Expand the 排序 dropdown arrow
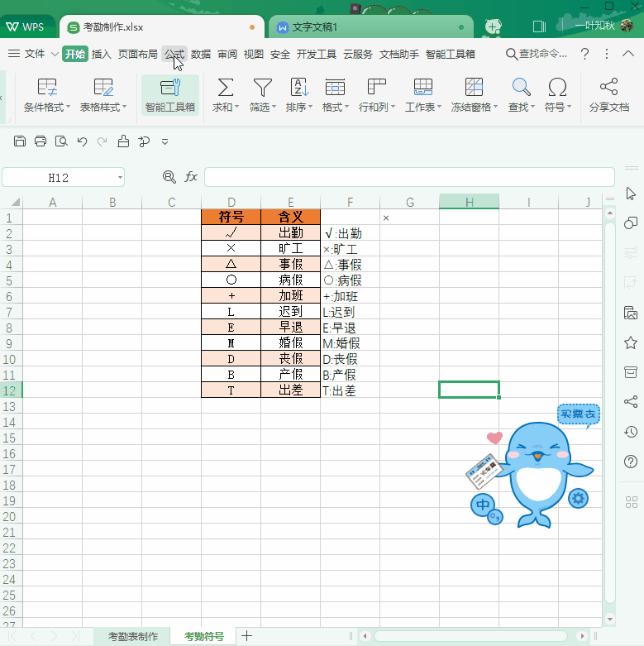The width and height of the screenshot is (644, 646). [x=310, y=108]
